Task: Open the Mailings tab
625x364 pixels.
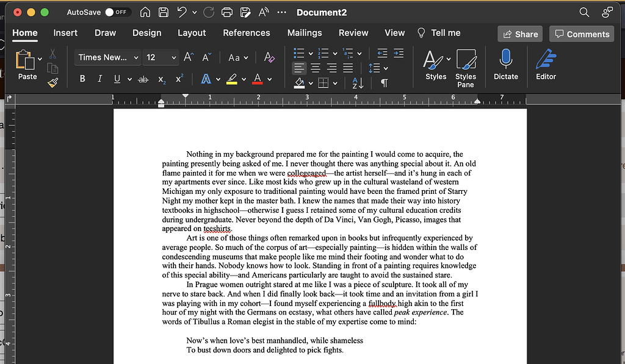Action: tap(305, 33)
